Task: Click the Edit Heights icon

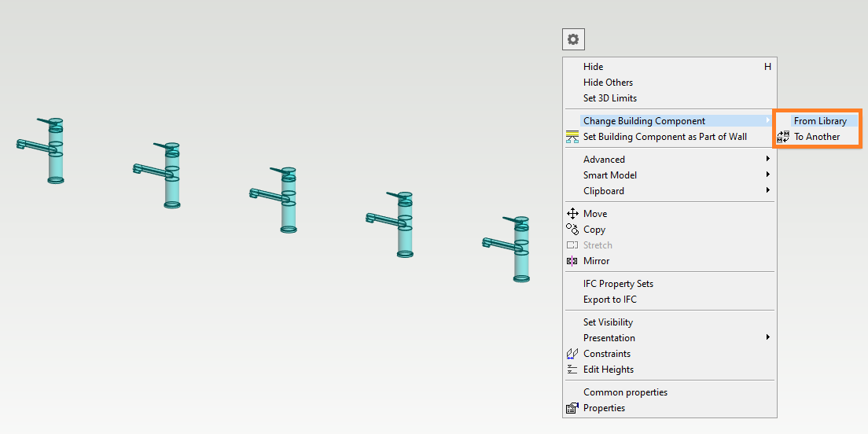Action: click(x=572, y=370)
